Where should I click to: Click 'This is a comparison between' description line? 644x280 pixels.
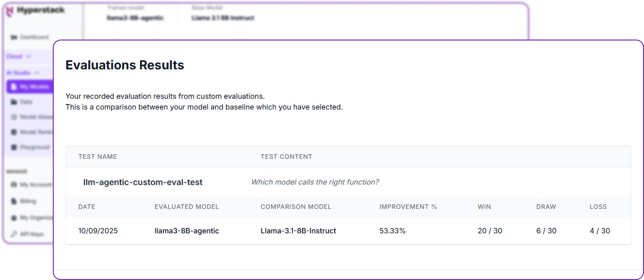pos(204,107)
